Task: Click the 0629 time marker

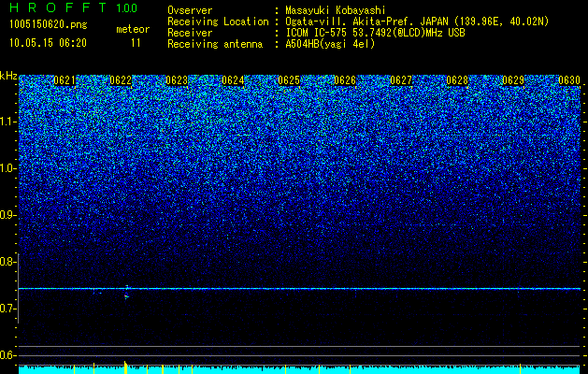Action: pyautogui.click(x=513, y=80)
